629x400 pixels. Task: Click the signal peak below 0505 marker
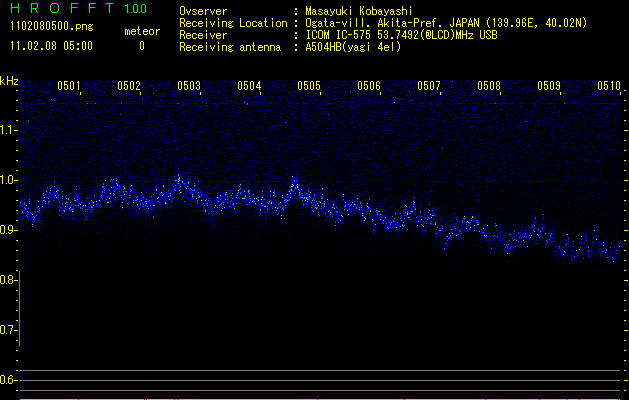point(295,181)
